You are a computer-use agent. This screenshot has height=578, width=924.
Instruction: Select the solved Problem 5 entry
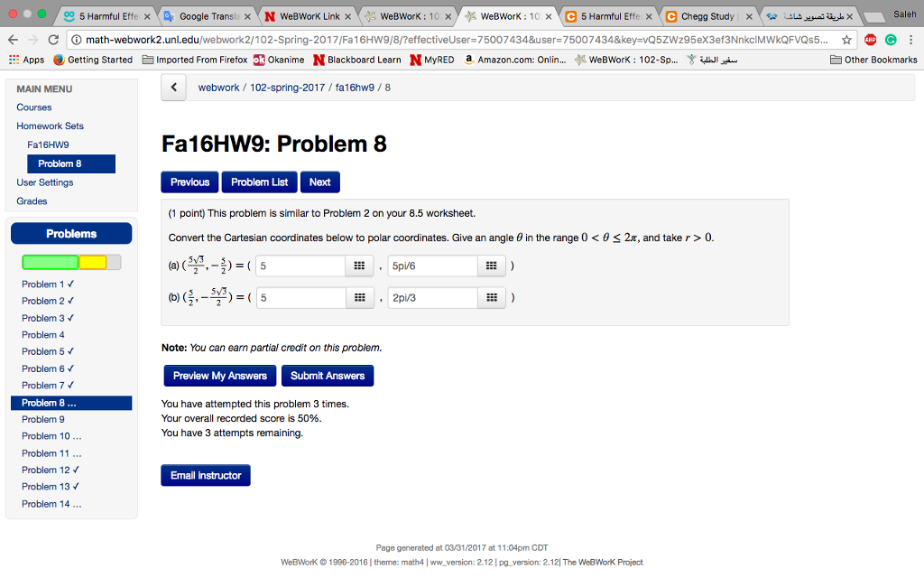[43, 351]
